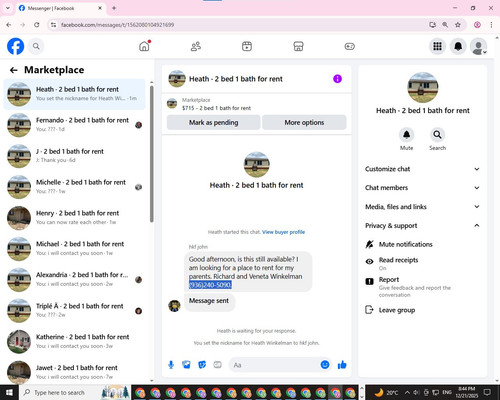500x400 pixels.
Task: Open Heath conversation in chat list
Action: pyautogui.click(x=74, y=94)
